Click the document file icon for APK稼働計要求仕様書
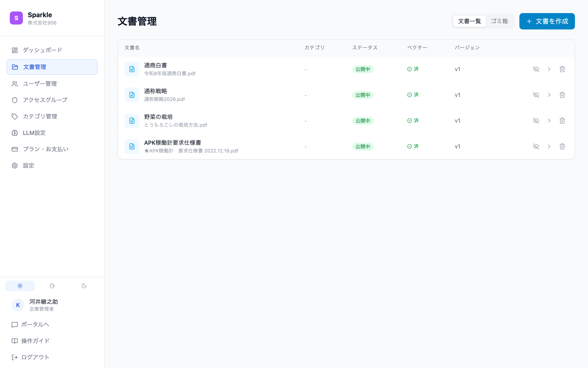 pyautogui.click(x=132, y=147)
